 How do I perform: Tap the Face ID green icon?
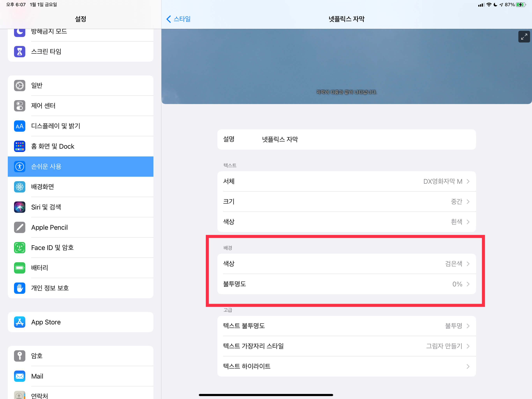click(x=20, y=248)
